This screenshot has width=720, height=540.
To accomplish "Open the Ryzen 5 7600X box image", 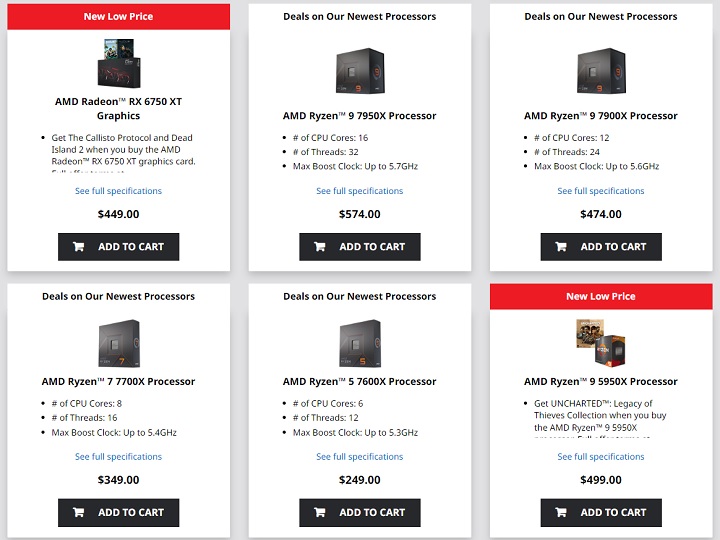I will 360,344.
